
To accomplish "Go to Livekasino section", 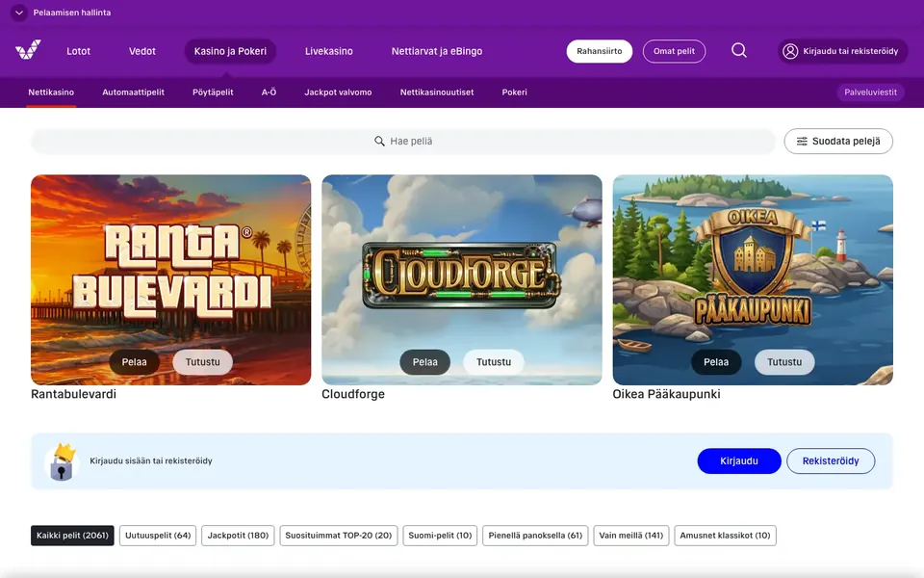I will (x=329, y=51).
